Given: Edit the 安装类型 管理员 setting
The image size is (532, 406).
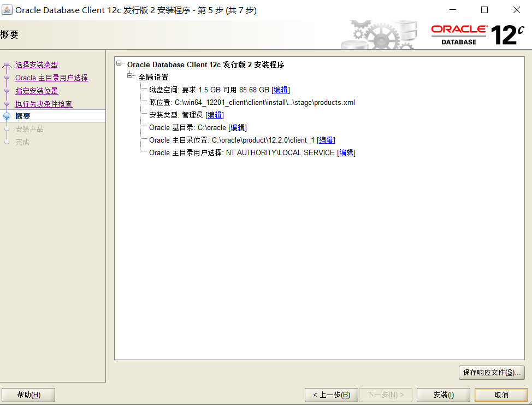Looking at the screenshot, I should click(215, 115).
